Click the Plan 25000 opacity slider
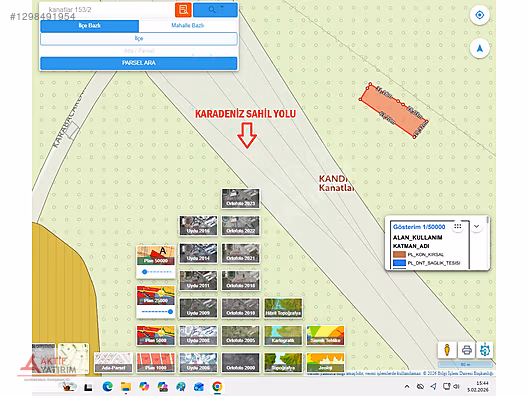 click(x=157, y=312)
